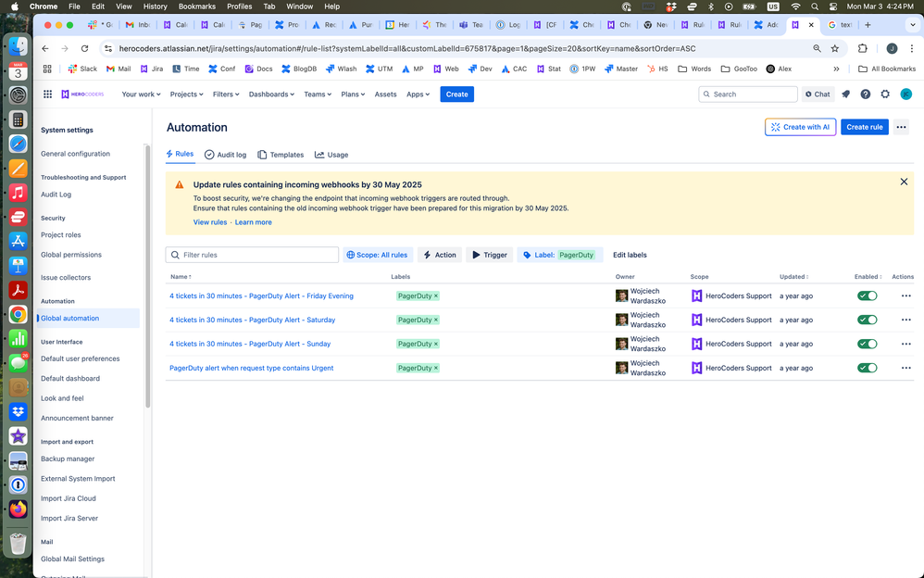Bookmark this page with the star icon
The width and height of the screenshot is (924, 578).
point(835,48)
